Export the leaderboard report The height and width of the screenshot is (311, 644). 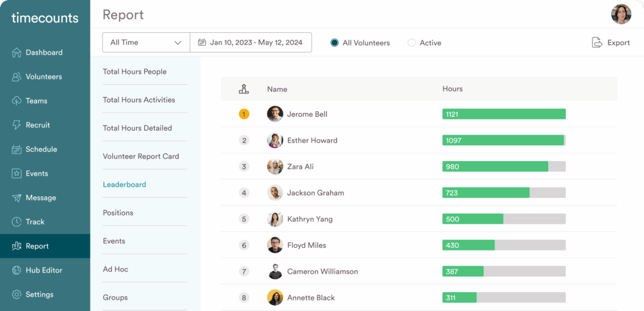click(x=611, y=42)
